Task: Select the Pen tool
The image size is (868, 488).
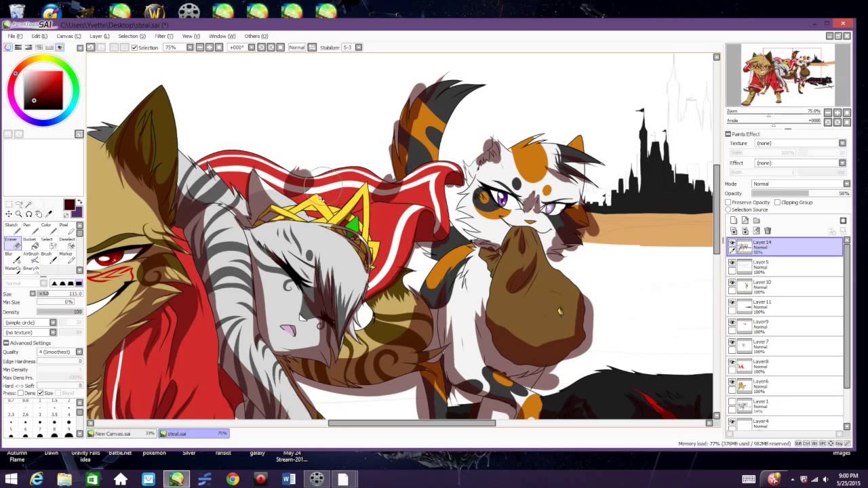Action: pyautogui.click(x=30, y=228)
